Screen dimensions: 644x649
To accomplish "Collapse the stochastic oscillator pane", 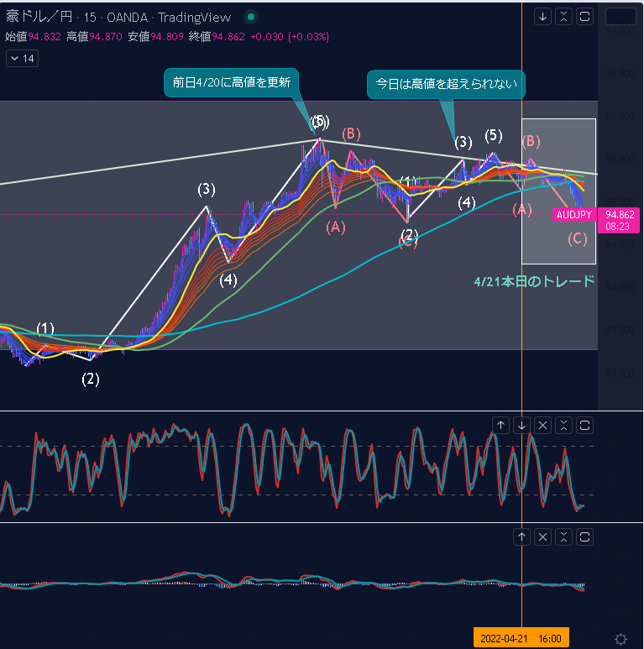I will pyautogui.click(x=563, y=426).
